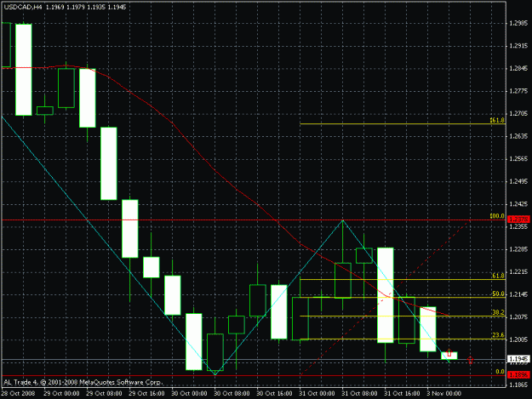Click the 1.2425 price axis label

coord(518,204)
